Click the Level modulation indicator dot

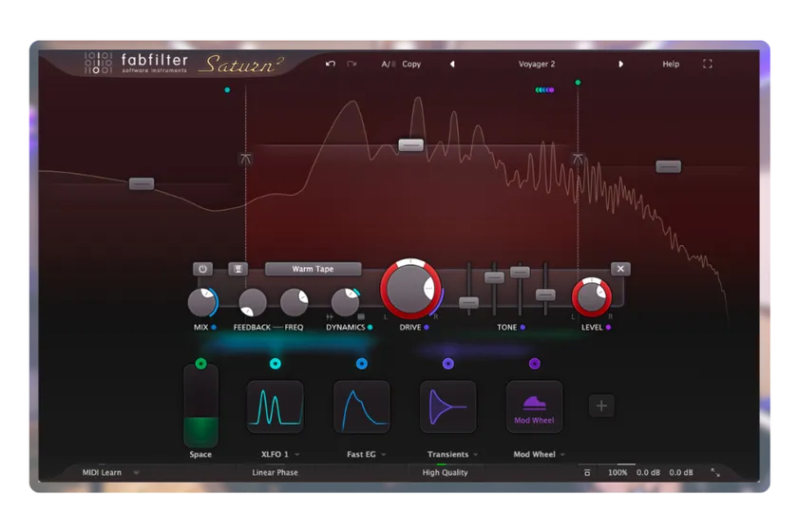tap(608, 328)
